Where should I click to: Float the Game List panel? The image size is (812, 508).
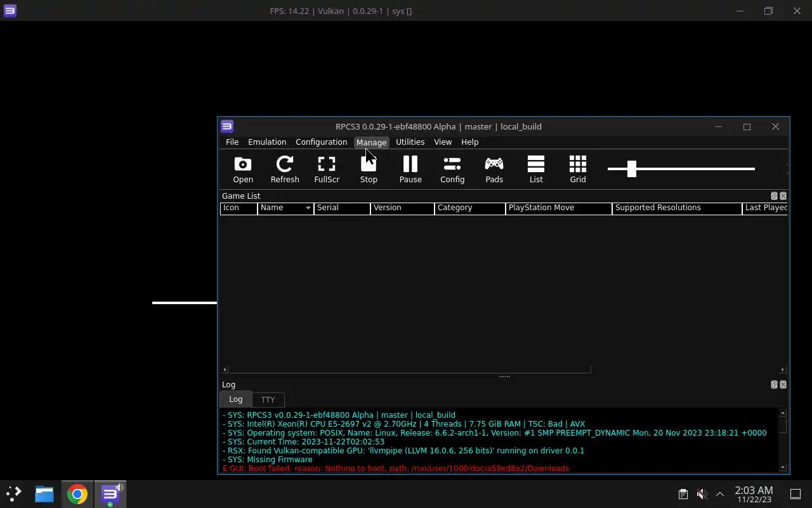coord(774,196)
